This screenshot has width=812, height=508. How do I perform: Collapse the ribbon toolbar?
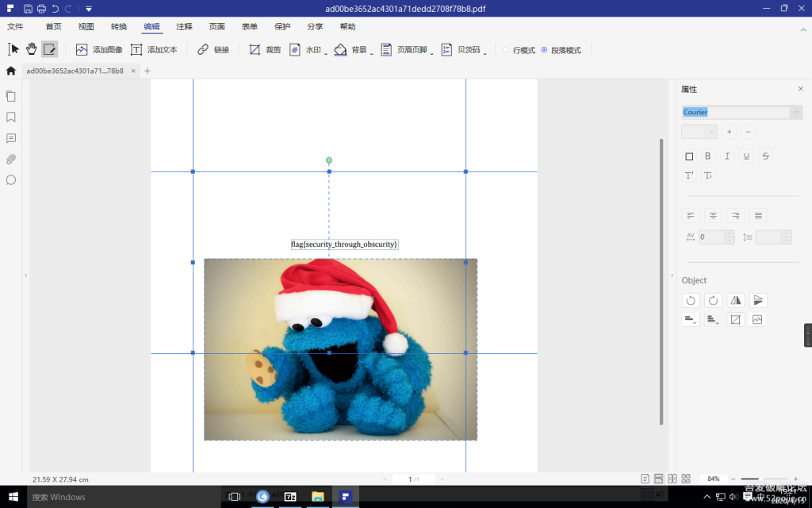click(803, 29)
